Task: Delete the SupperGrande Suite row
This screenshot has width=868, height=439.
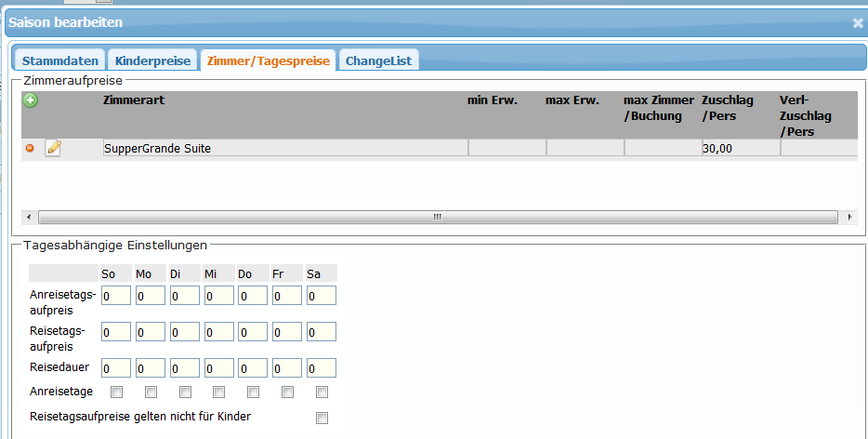Action: (30, 148)
